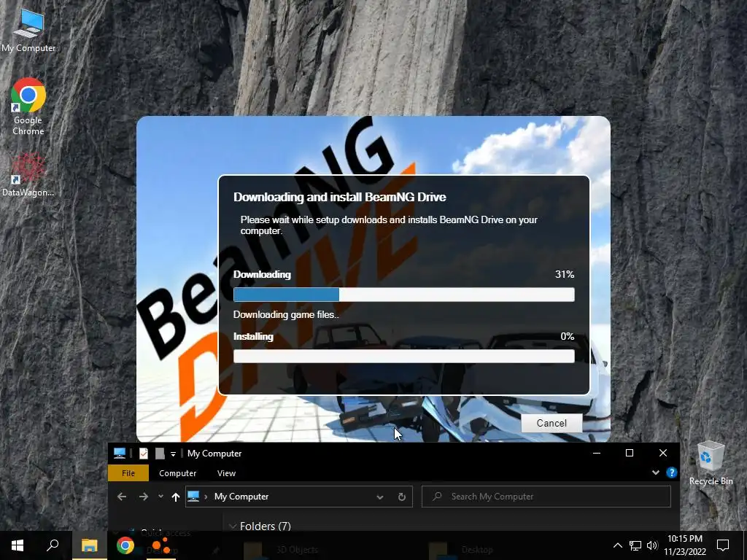
Task: Launch Google Chrome from the desktop shortcut
Action: (28, 106)
